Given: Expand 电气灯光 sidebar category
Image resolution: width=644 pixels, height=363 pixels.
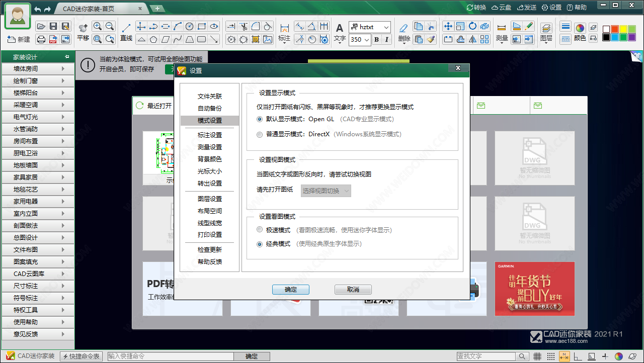Looking at the screenshot, I should point(38,117).
